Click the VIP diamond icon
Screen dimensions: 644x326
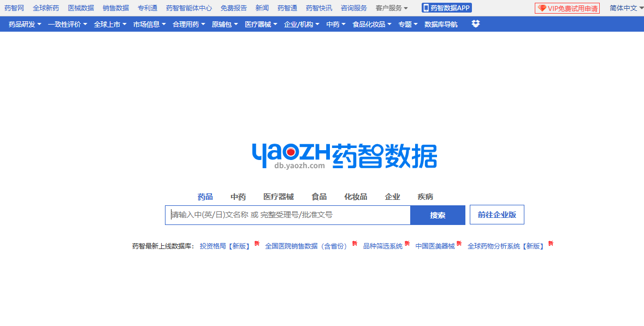[x=542, y=8]
